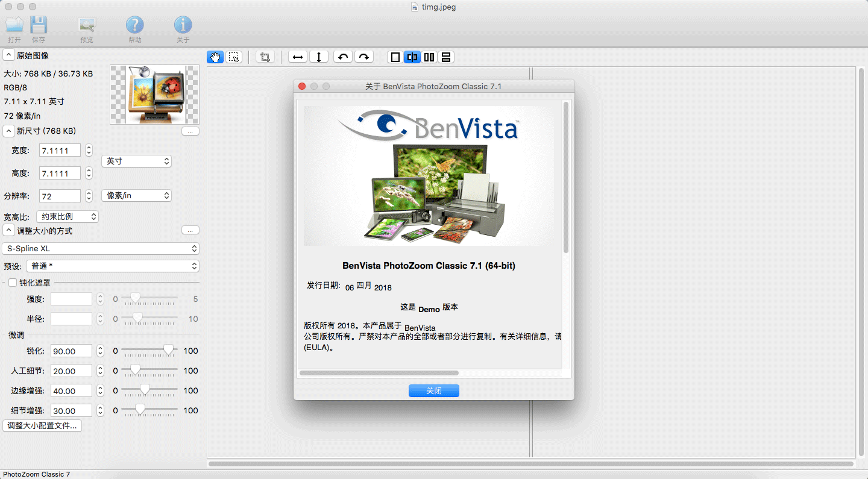Click the 分辨率 stepper arrows
The height and width of the screenshot is (479, 868).
pyautogui.click(x=89, y=196)
